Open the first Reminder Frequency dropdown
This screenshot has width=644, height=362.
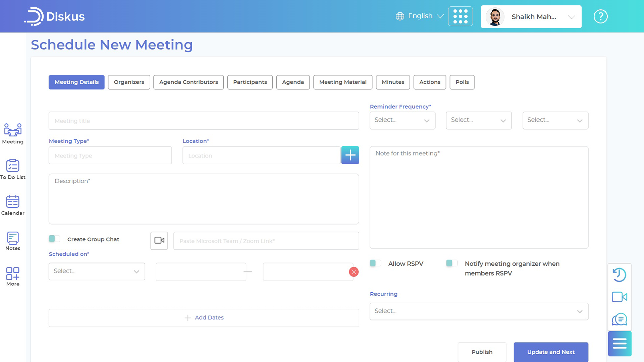(402, 120)
